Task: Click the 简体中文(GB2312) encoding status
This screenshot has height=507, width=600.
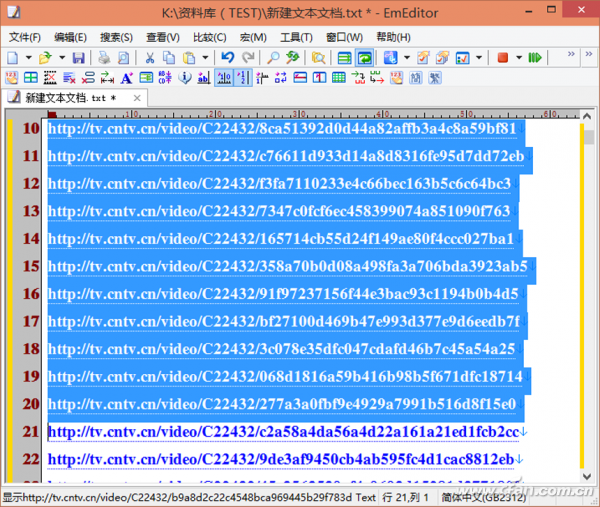Action: coord(483,497)
